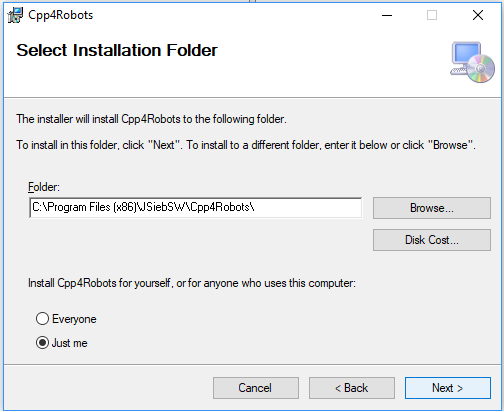Click the "The installer will install Cpp4Robots" sentence

tap(151, 119)
